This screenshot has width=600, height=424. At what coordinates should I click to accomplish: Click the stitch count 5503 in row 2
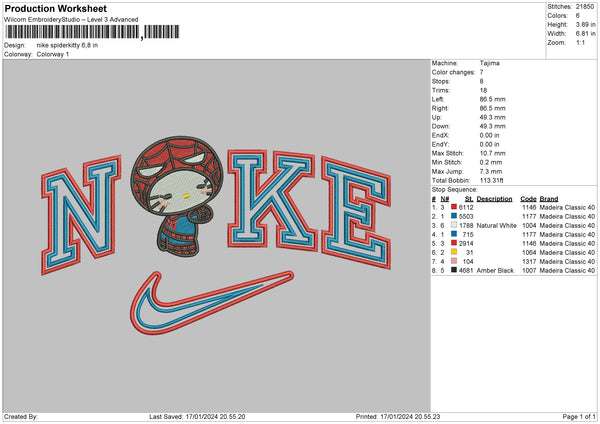pos(466,216)
